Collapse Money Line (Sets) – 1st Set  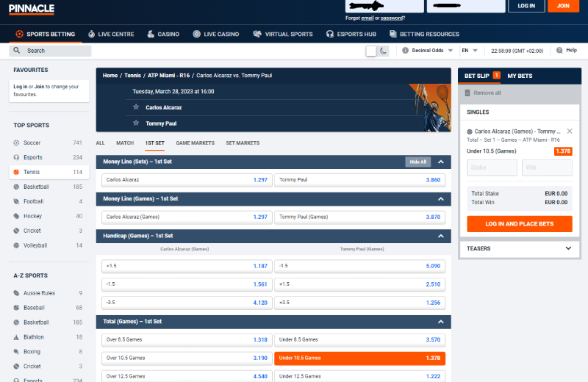pos(441,162)
